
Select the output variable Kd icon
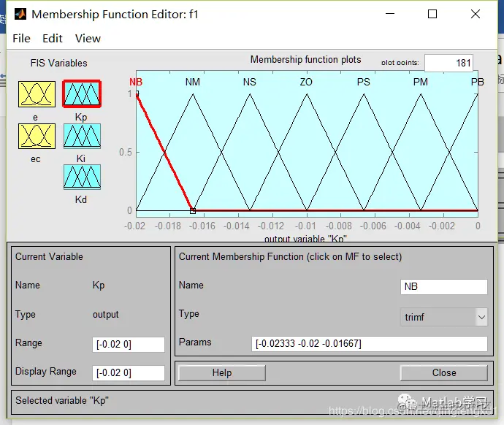82,177
